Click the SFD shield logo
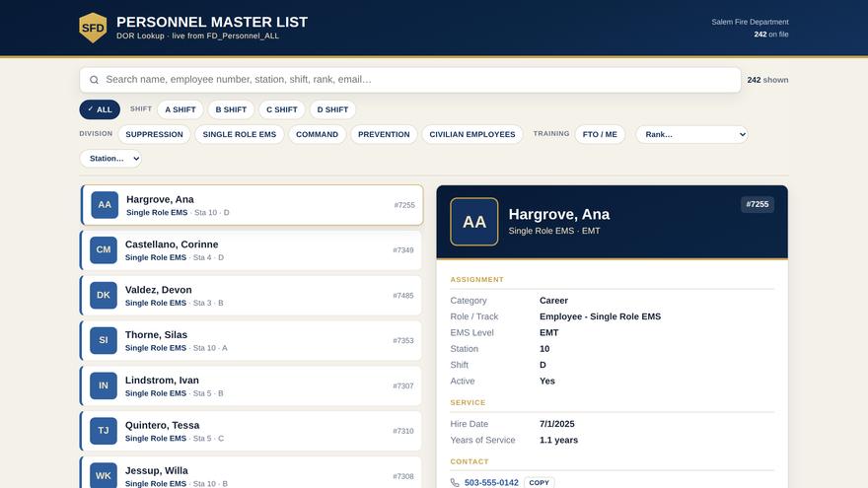Screen dimensions: 868x488 click(93, 28)
